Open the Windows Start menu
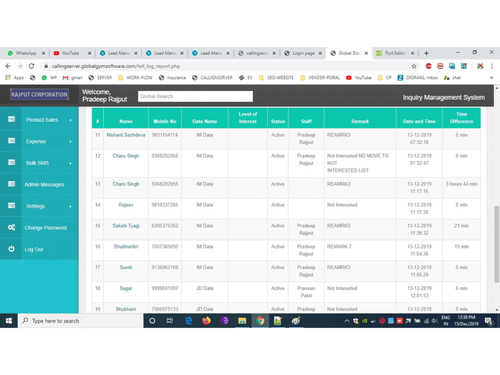Image resolution: width=500 pixels, height=375 pixels. click(9, 321)
